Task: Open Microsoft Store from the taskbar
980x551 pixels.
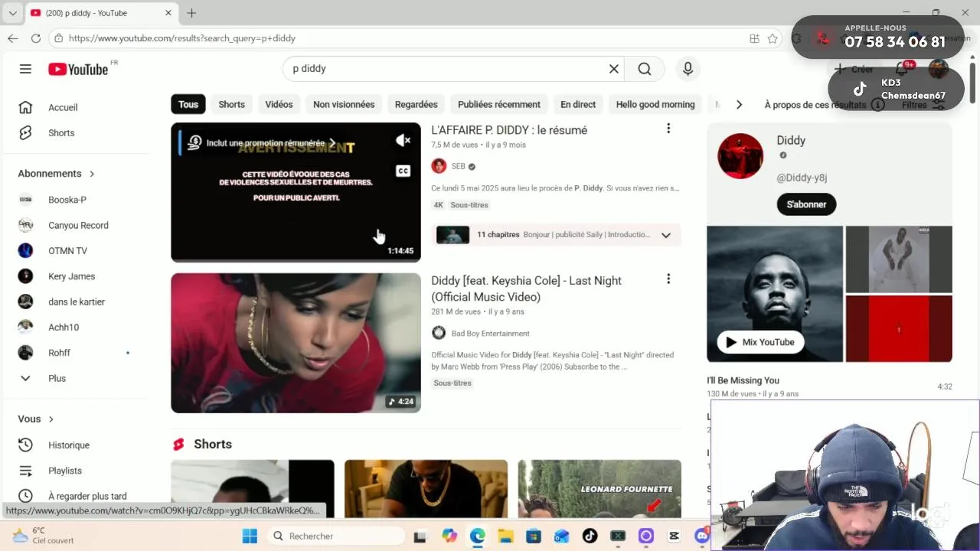Action: (x=534, y=536)
